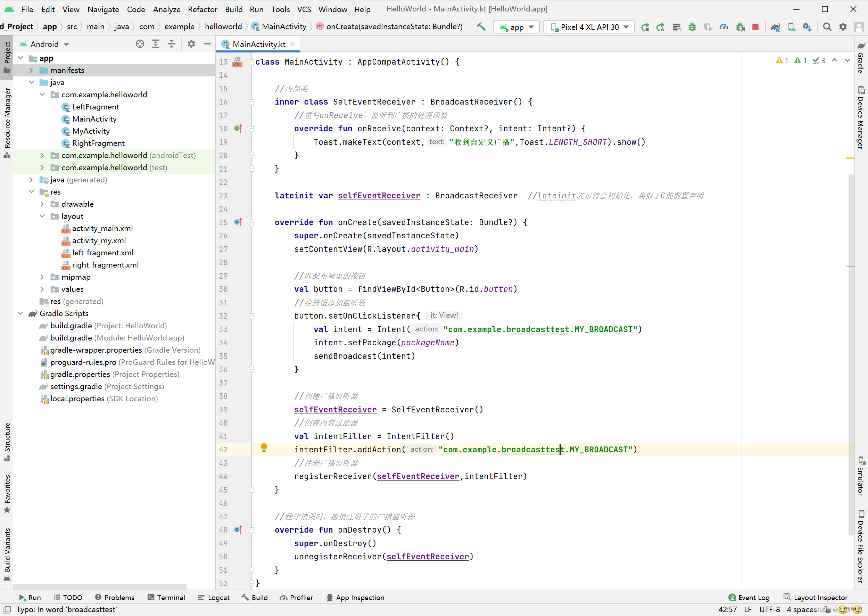Viewport: 868px width, 616px height.
Task: Open the Profile app speedometer icon
Action: click(x=724, y=27)
